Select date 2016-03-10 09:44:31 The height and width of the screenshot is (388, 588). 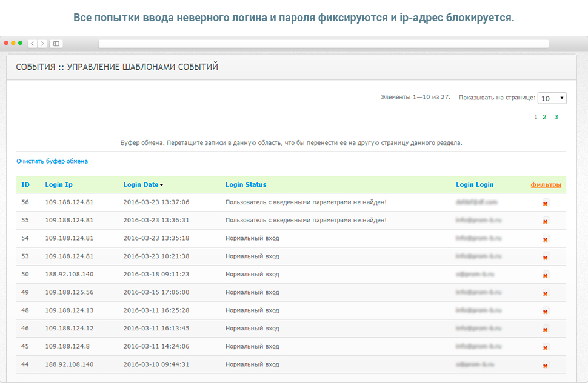point(156,364)
